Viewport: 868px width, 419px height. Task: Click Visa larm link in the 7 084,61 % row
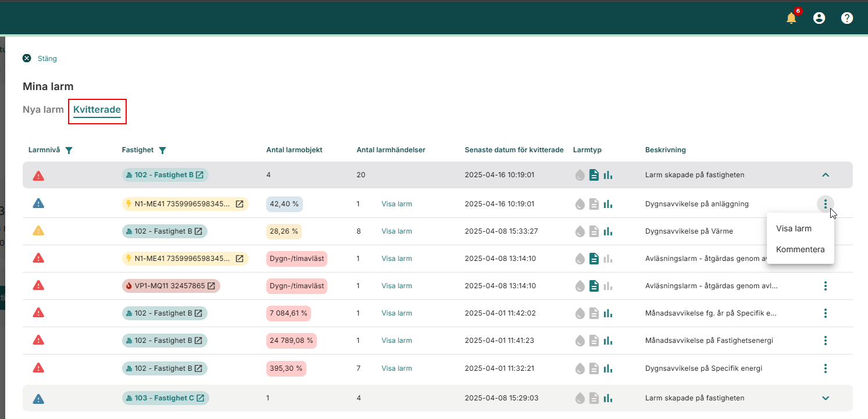pos(397,313)
